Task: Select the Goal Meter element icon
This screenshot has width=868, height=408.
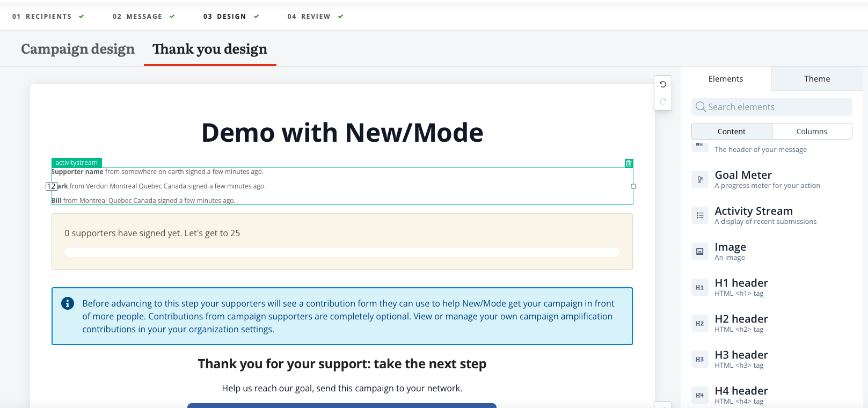Action: click(699, 179)
